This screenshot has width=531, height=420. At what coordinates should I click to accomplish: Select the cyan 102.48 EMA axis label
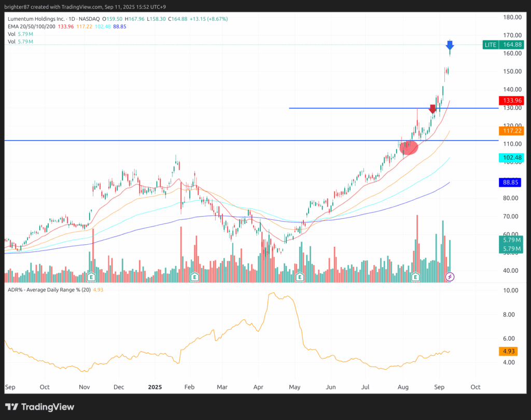(511, 158)
